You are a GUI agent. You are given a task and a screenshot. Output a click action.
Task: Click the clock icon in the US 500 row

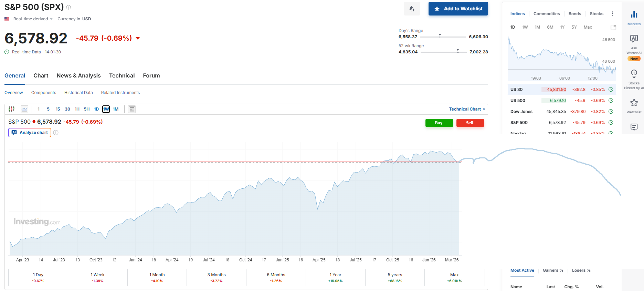pos(611,101)
